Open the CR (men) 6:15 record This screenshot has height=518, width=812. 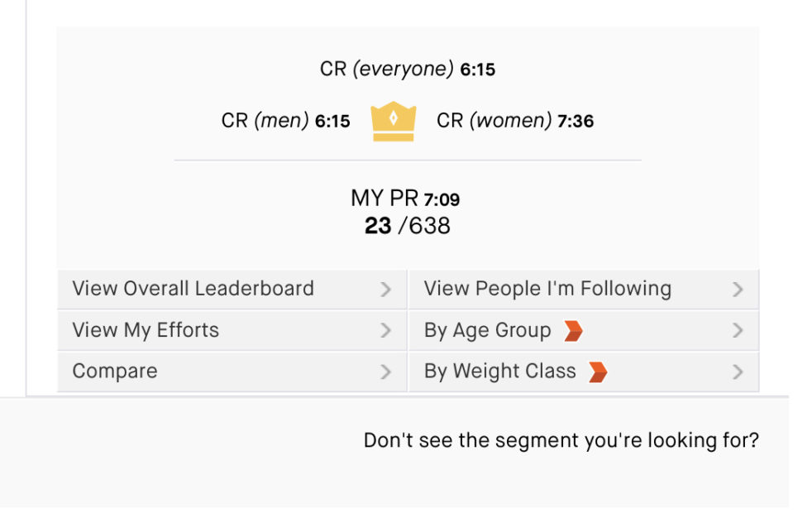(285, 121)
